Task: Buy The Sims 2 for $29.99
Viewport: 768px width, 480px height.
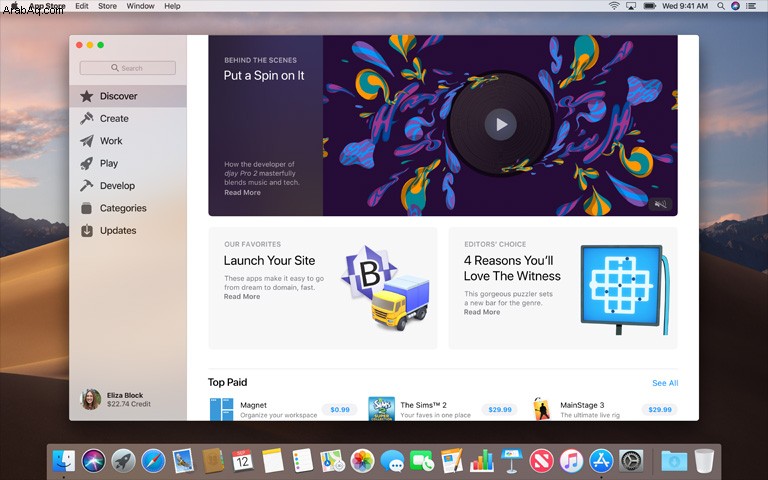Action: (500, 409)
